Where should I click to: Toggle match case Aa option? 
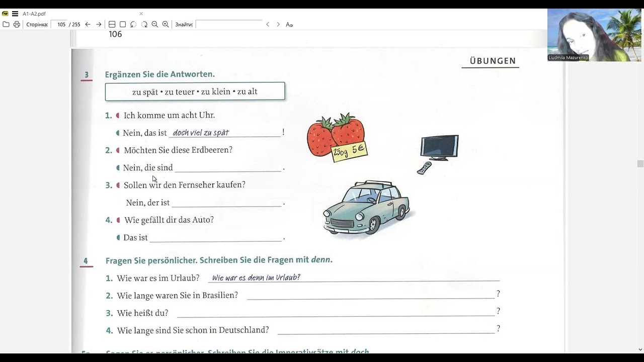pyautogui.click(x=289, y=24)
